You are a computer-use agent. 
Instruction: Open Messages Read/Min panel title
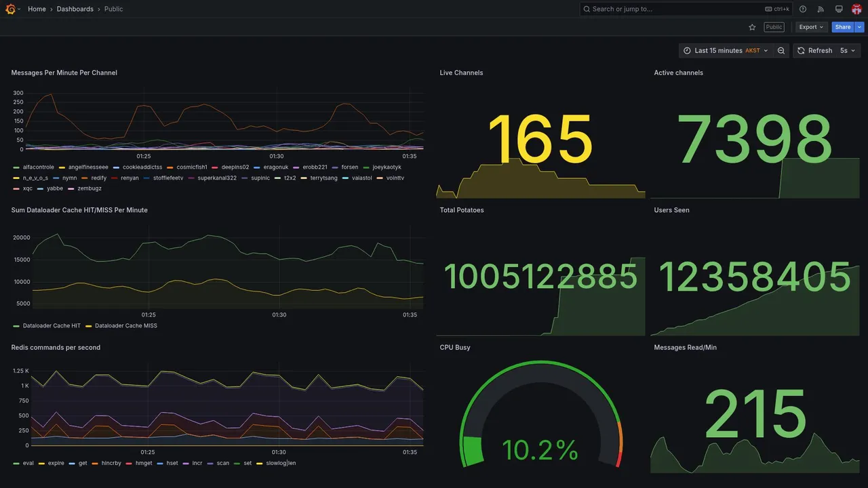(685, 348)
